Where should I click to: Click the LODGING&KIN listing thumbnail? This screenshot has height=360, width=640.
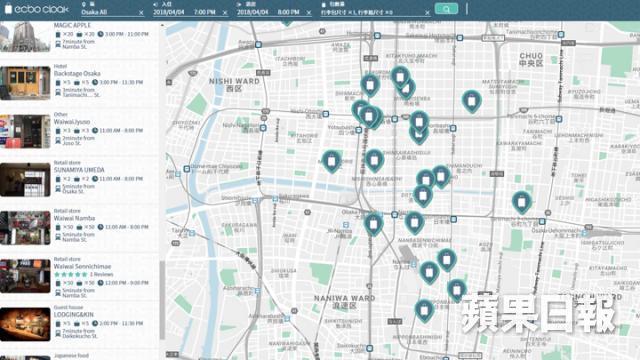[x=25, y=324]
